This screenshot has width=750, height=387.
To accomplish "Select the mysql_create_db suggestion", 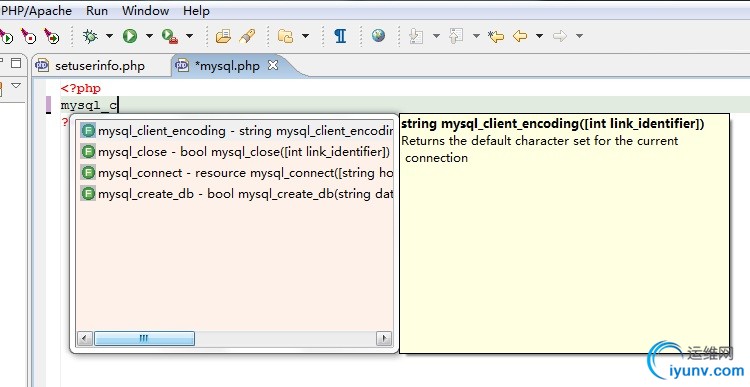I will 236,194.
